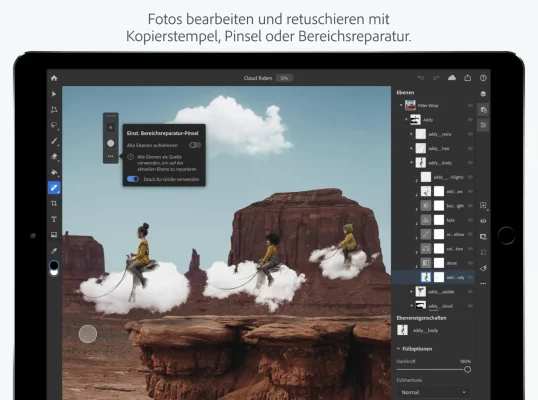Go to the Home screen icon
The image size is (538, 400).
[x=54, y=78]
